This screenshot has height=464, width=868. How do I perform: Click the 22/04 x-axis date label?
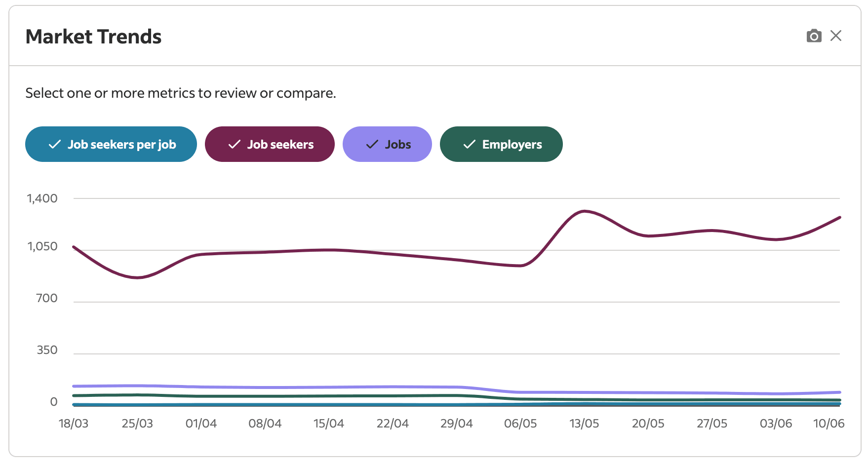tap(393, 424)
